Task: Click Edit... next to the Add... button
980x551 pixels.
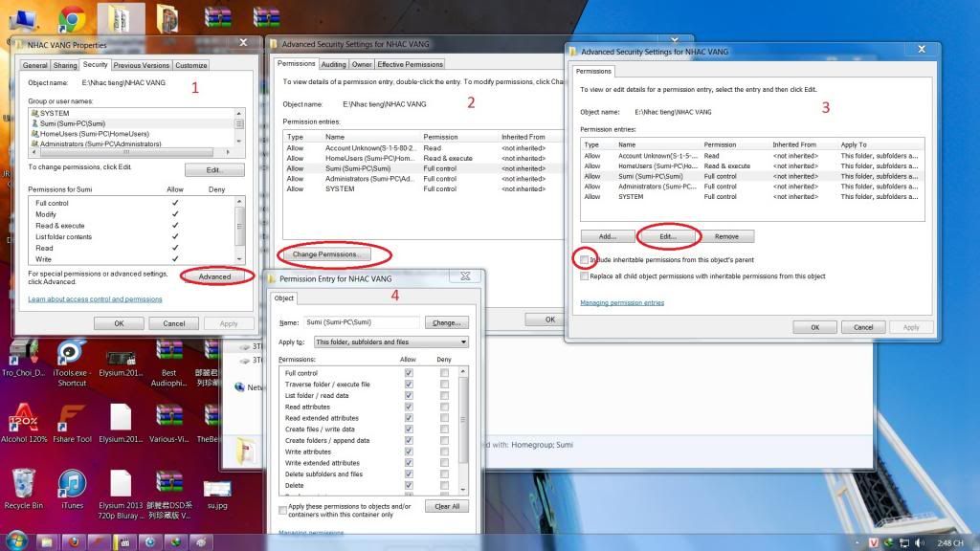Action: coord(667,236)
